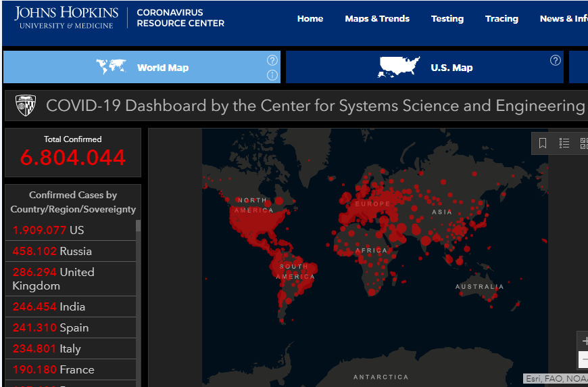
Task: Click the info icon on World Map tab
Action: tap(272, 75)
